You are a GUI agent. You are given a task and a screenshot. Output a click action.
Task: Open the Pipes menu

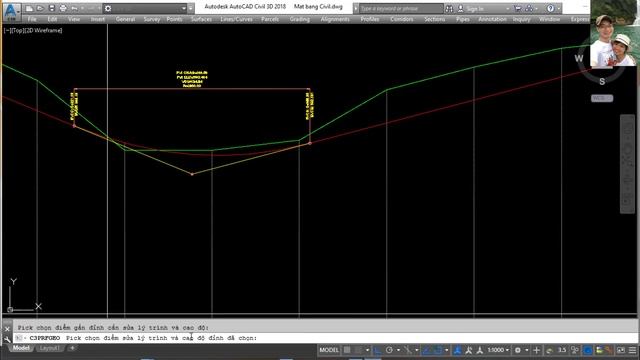point(462,19)
